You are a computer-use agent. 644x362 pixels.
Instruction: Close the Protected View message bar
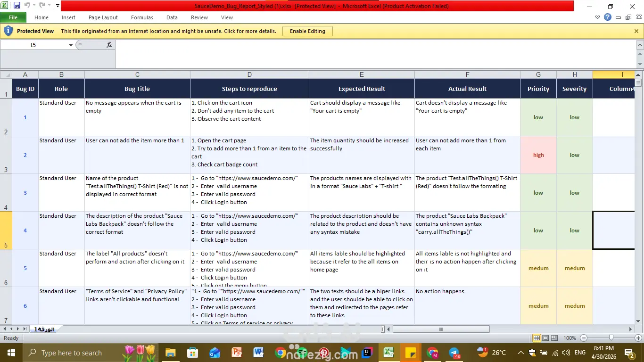click(x=636, y=31)
